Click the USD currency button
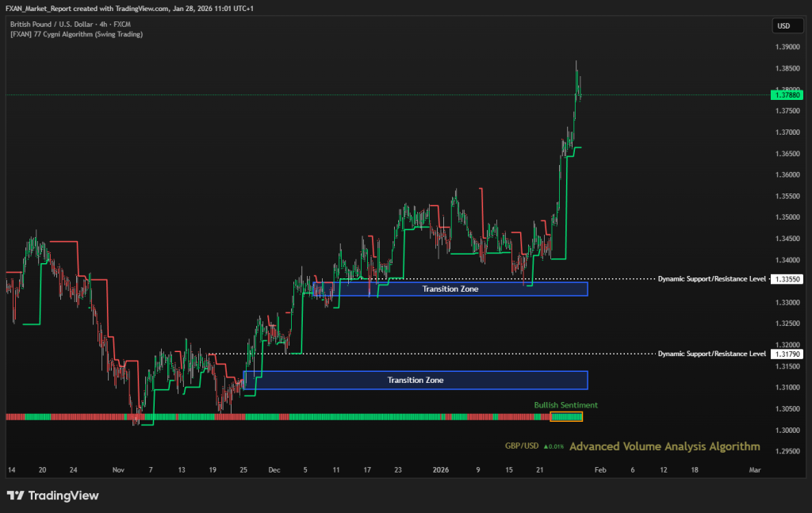This screenshot has height=513, width=812. tap(783, 26)
